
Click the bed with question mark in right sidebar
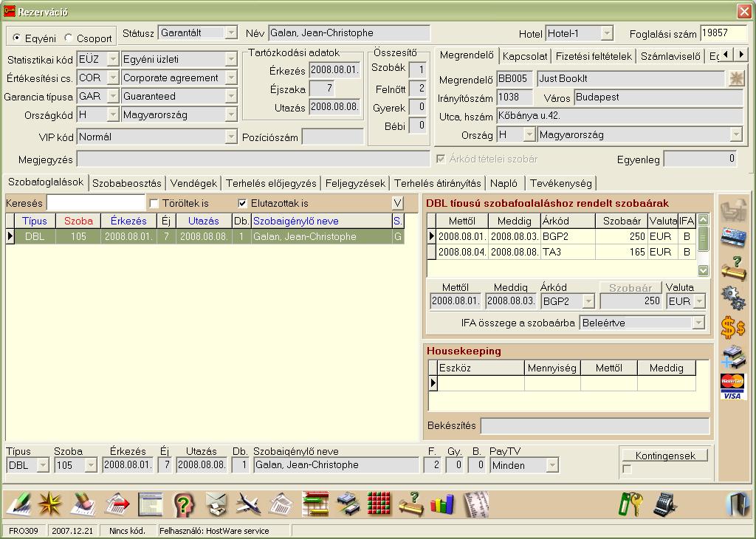pyautogui.click(x=733, y=268)
